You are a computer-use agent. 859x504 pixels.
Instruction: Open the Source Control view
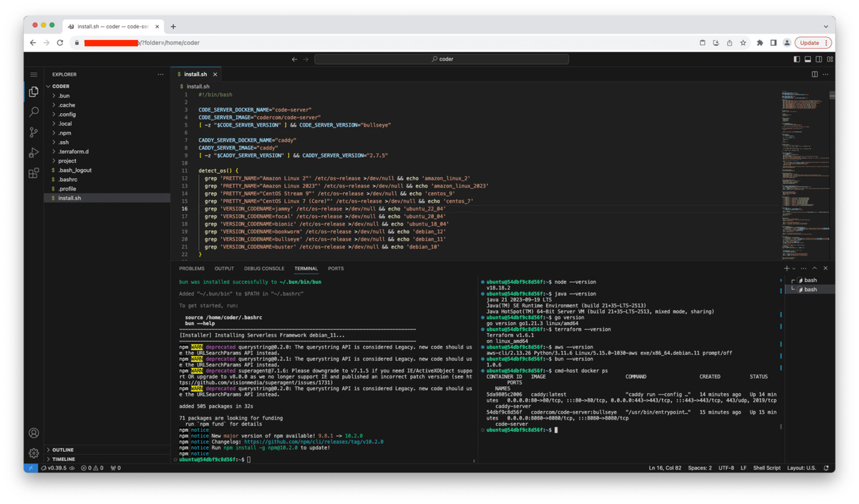click(34, 132)
